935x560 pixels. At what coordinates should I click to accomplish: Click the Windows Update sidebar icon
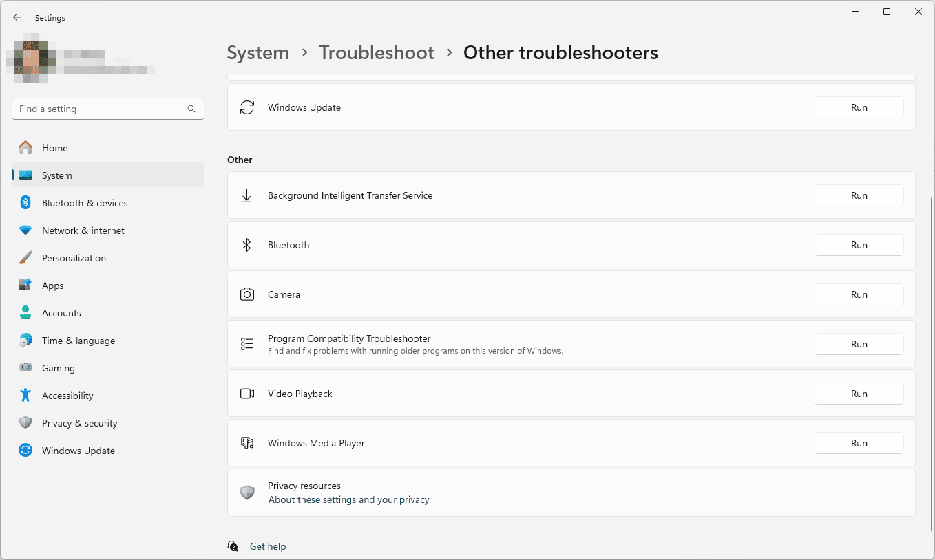25,451
